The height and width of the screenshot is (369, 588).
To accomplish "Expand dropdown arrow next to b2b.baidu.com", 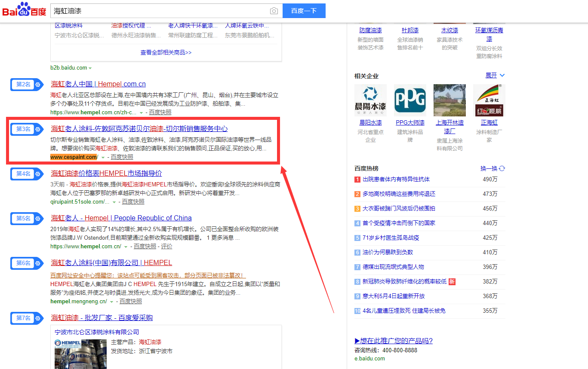I will (x=90, y=68).
